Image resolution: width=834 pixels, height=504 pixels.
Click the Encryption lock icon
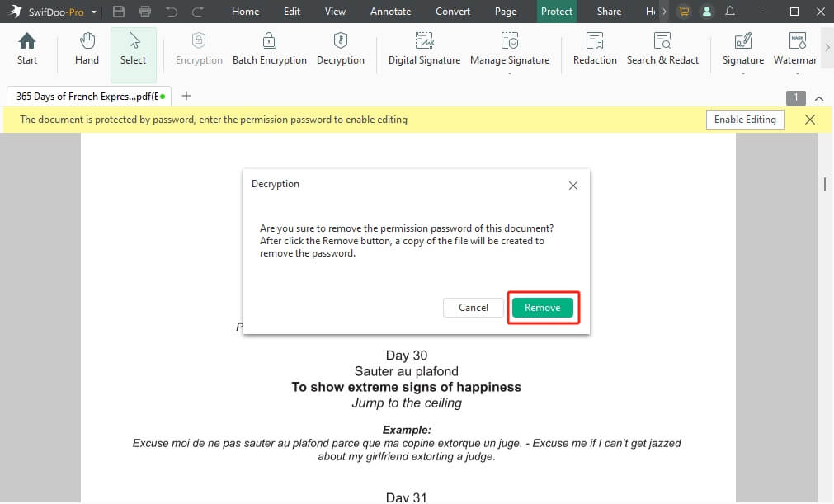pos(199,40)
